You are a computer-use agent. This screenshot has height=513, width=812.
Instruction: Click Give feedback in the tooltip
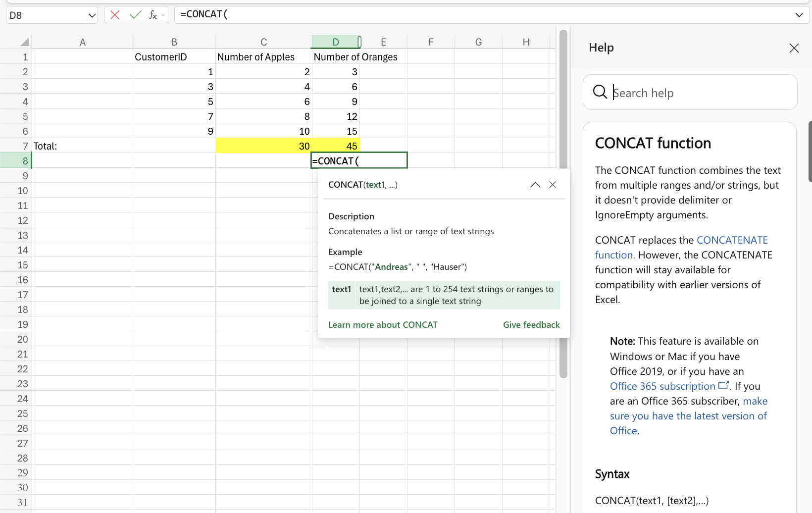[x=531, y=324]
